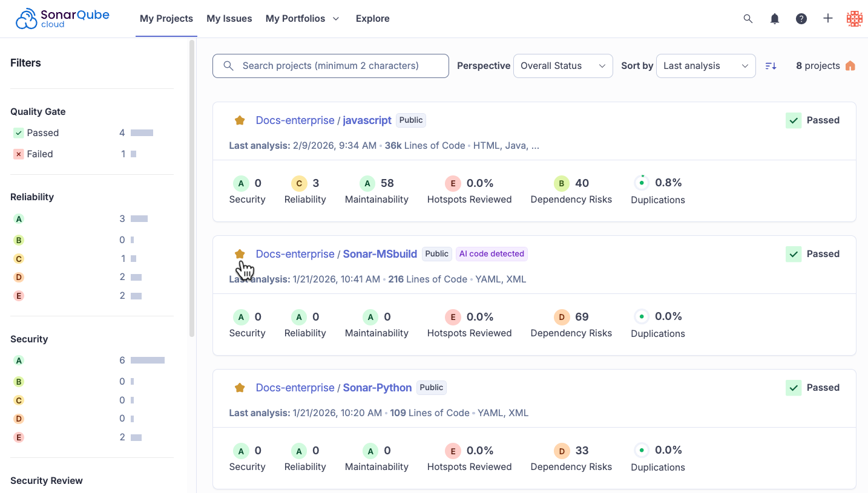
Task: Expand the My Portfolios menu
Action: pos(303,19)
